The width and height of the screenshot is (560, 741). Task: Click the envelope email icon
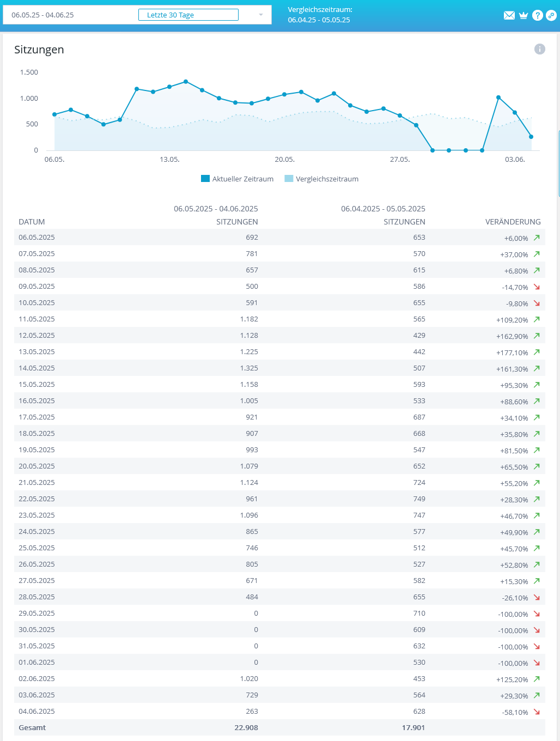509,15
